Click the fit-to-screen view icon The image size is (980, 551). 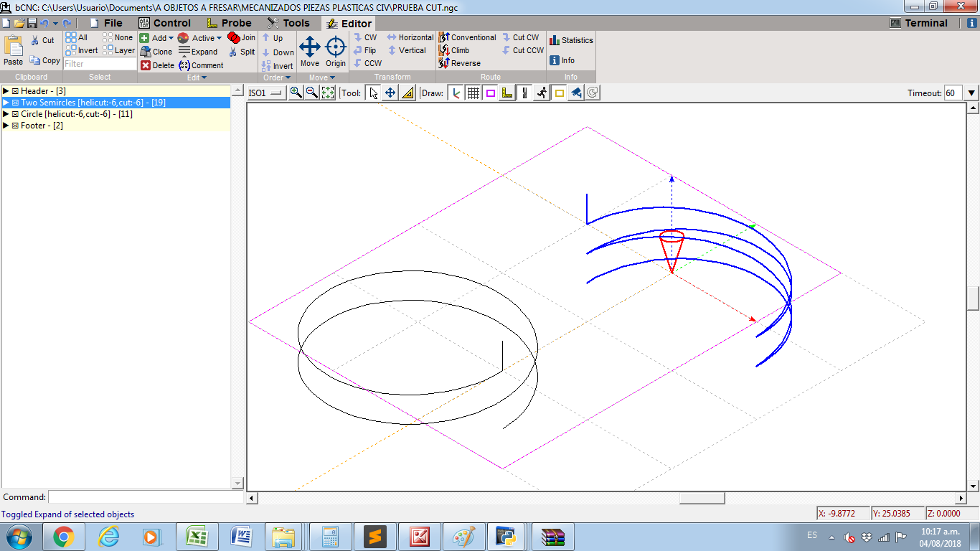click(328, 93)
